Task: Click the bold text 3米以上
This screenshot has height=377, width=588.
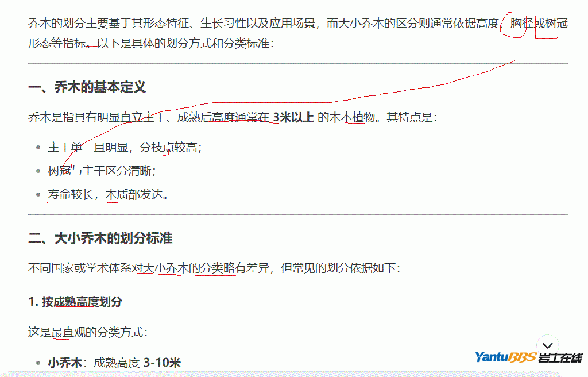Action: coord(293,118)
